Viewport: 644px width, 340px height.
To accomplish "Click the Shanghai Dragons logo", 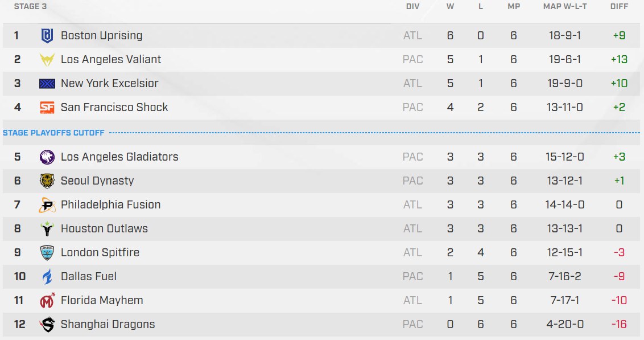I will [47, 325].
